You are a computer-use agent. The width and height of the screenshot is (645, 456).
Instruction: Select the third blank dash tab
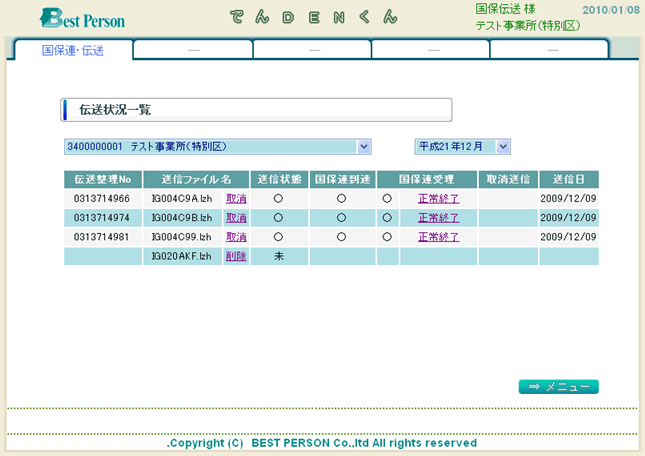pos(313,50)
